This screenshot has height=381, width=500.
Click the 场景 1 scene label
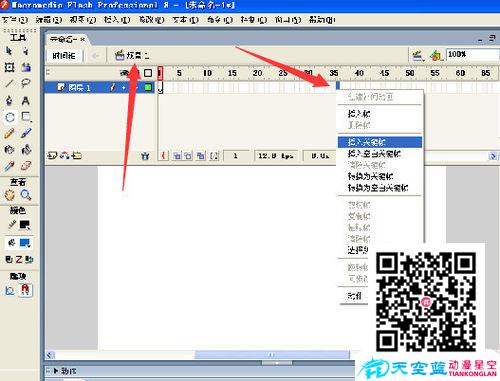(132, 55)
